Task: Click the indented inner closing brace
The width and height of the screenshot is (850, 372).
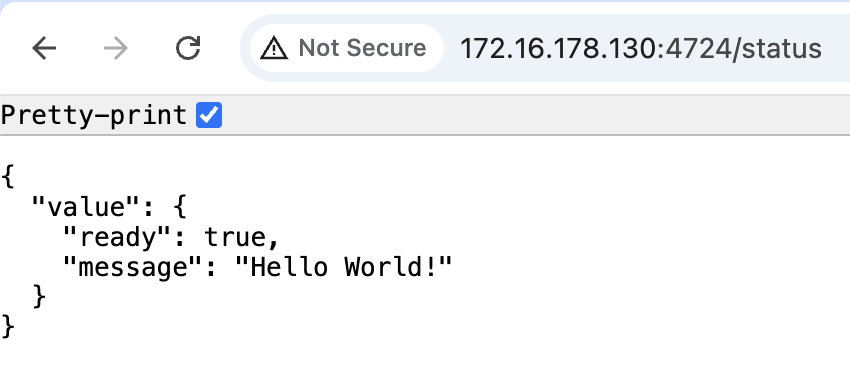Action: (x=39, y=297)
